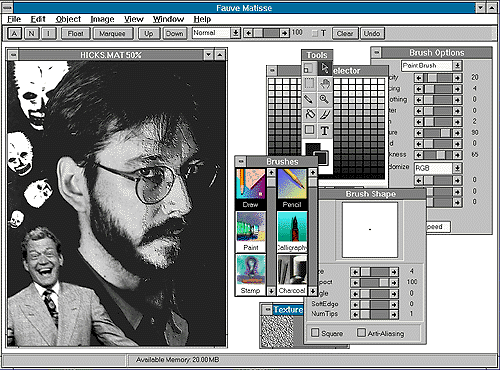Select the object selection tool in Tools palette

pos(309,68)
